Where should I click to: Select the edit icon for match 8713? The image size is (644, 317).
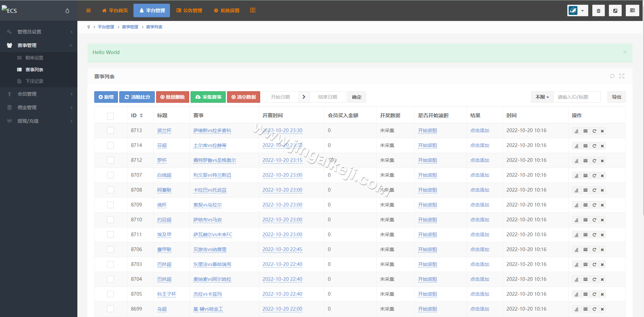coord(576,131)
